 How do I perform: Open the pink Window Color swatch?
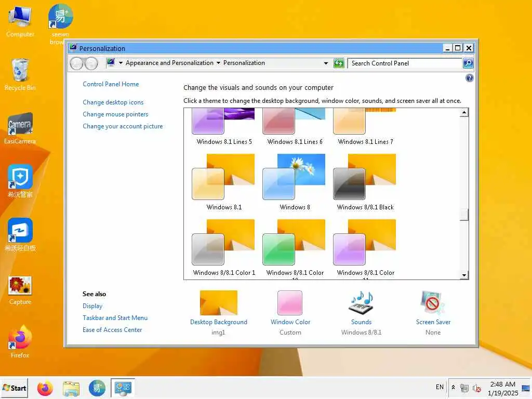click(x=290, y=303)
